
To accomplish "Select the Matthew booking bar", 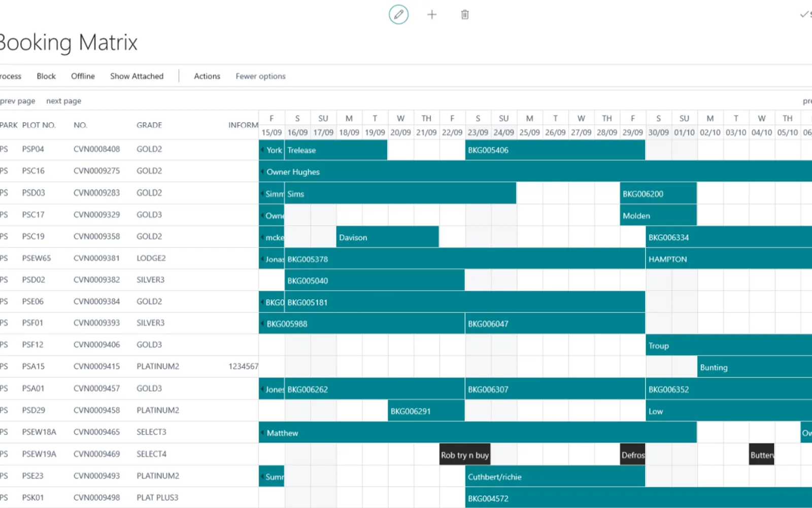I will (478, 433).
